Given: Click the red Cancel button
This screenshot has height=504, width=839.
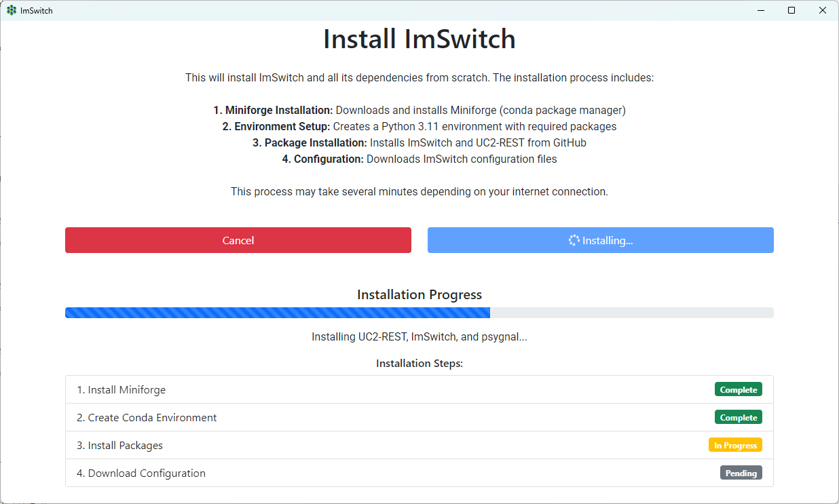Looking at the screenshot, I should pos(238,240).
